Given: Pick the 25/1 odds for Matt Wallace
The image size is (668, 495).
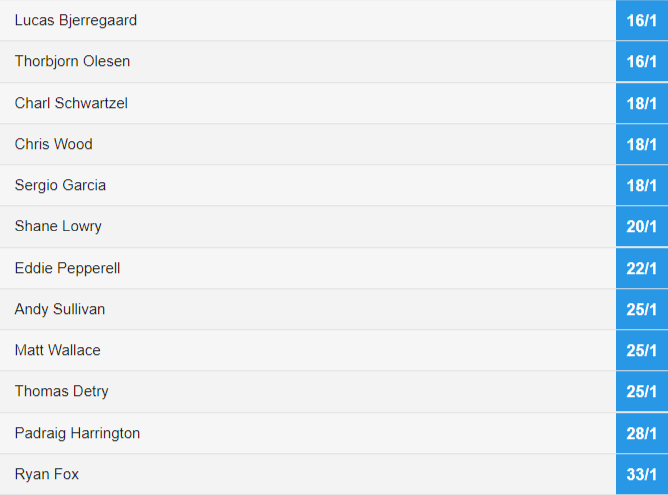Looking at the screenshot, I should pyautogui.click(x=642, y=350).
